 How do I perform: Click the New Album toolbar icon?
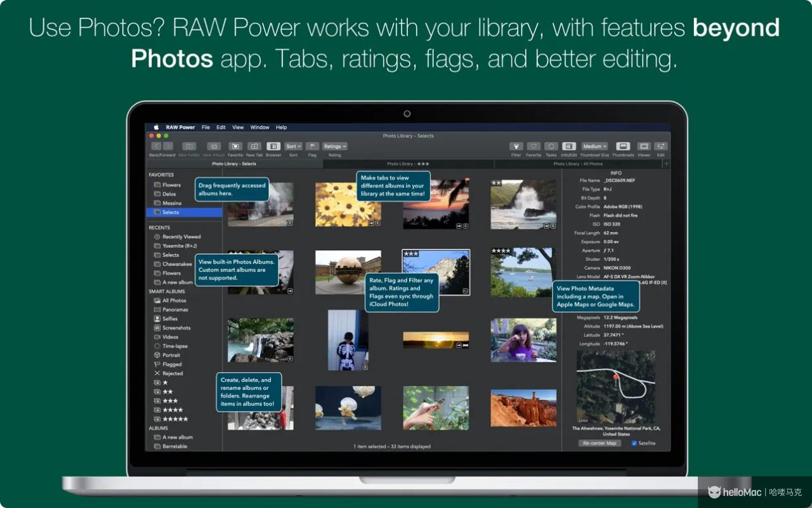click(x=214, y=146)
